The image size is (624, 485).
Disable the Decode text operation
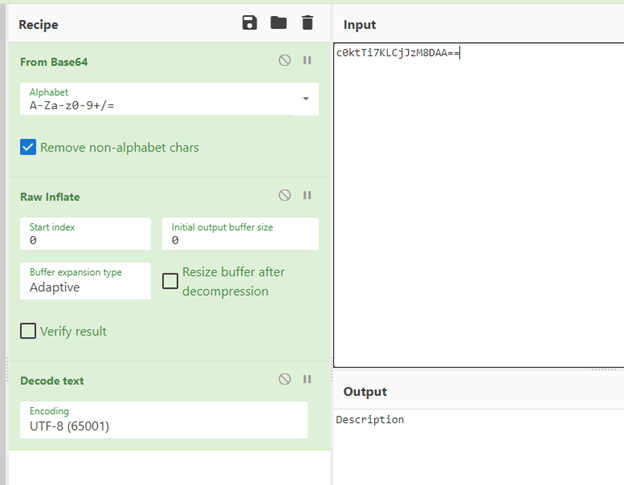[x=285, y=379]
